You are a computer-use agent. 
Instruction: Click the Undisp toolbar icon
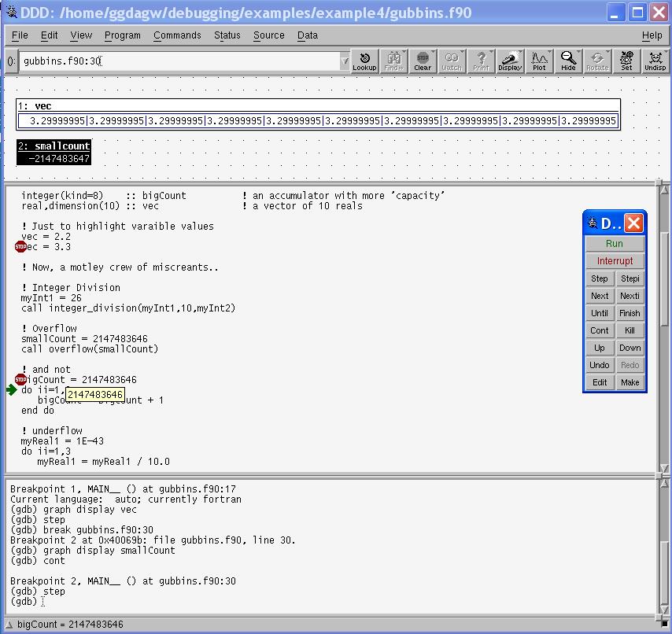[x=655, y=61]
